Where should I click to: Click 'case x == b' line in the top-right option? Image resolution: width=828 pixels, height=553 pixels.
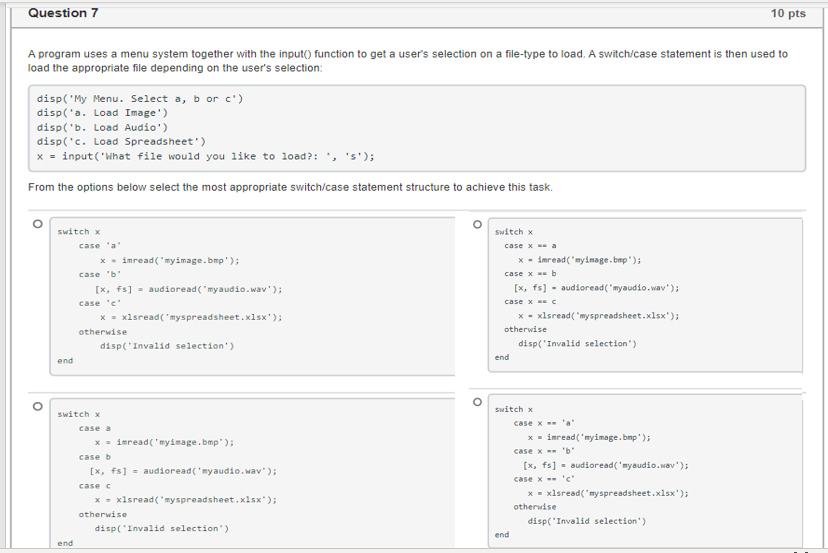pos(530,274)
